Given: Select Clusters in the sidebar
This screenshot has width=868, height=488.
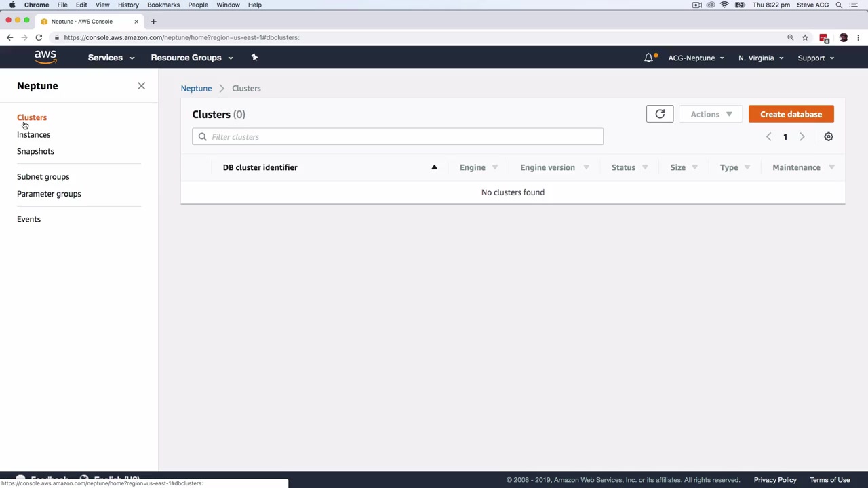Looking at the screenshot, I should pyautogui.click(x=32, y=117).
